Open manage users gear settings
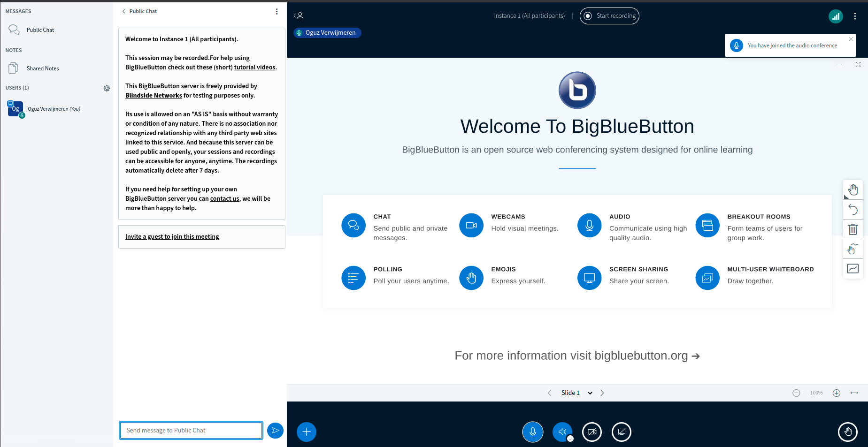 coord(107,88)
